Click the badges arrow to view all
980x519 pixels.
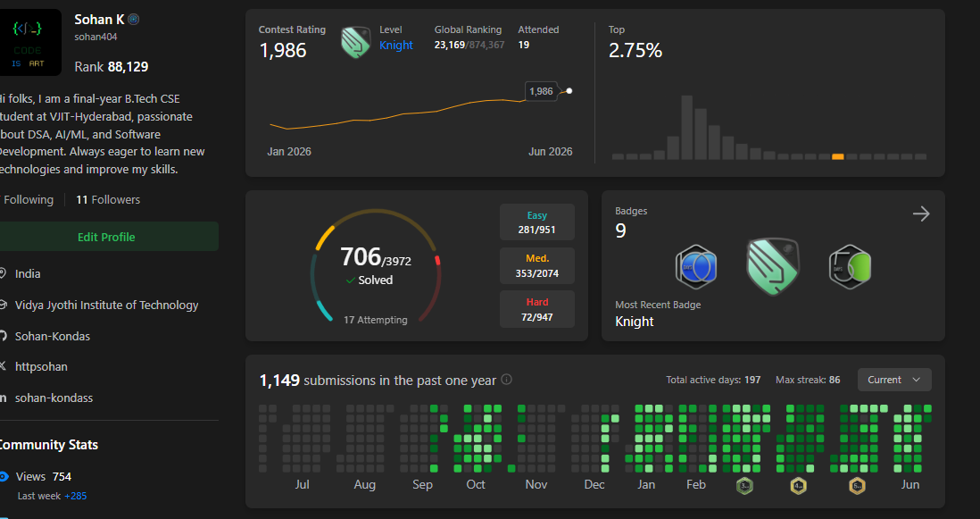click(x=920, y=213)
